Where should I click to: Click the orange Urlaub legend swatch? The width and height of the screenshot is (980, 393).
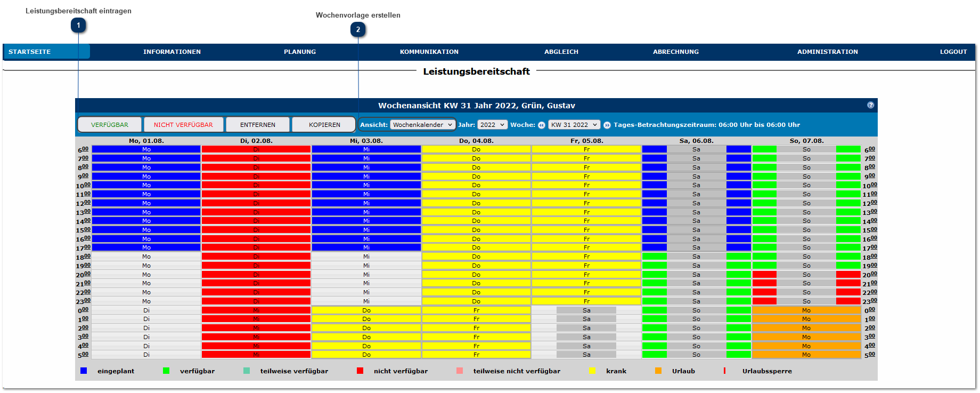pos(658,371)
